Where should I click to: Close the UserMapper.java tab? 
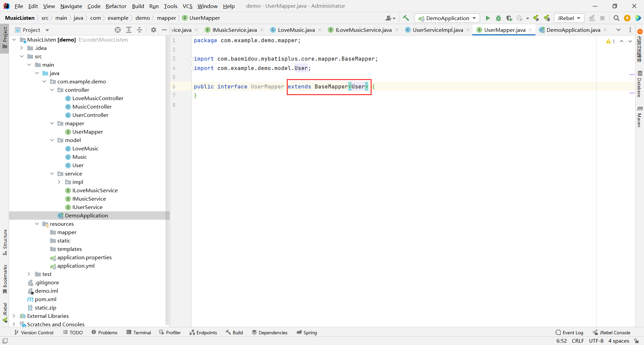coord(530,30)
